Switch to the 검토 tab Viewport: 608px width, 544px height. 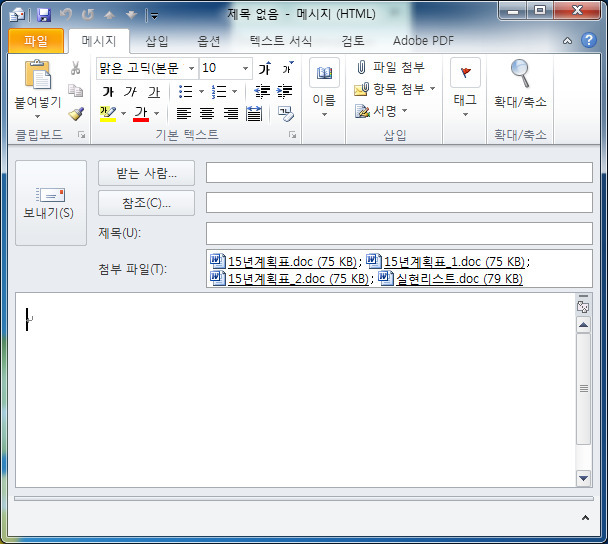(352, 41)
